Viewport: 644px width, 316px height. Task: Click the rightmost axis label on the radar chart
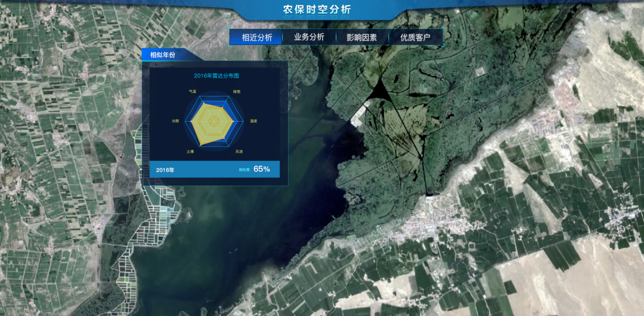tap(253, 121)
